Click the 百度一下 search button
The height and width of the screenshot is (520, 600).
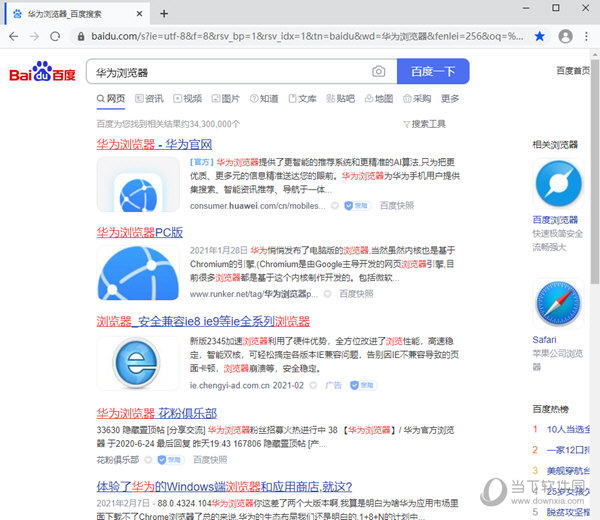click(433, 71)
